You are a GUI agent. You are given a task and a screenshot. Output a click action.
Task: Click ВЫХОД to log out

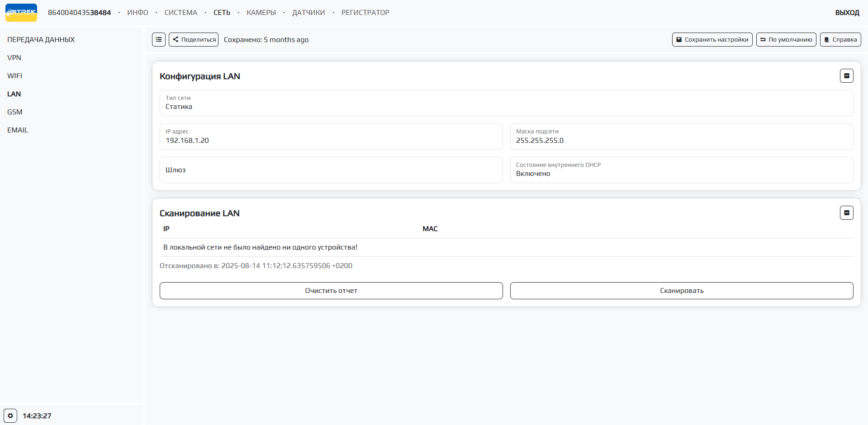point(847,13)
